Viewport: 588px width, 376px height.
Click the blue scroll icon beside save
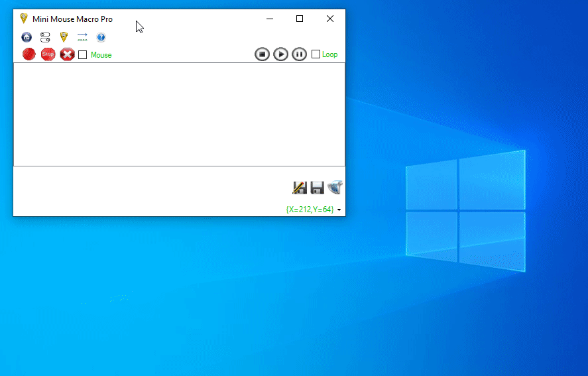(x=335, y=188)
